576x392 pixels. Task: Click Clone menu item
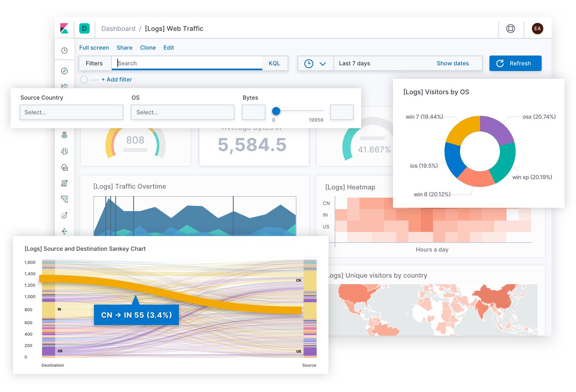pos(148,48)
